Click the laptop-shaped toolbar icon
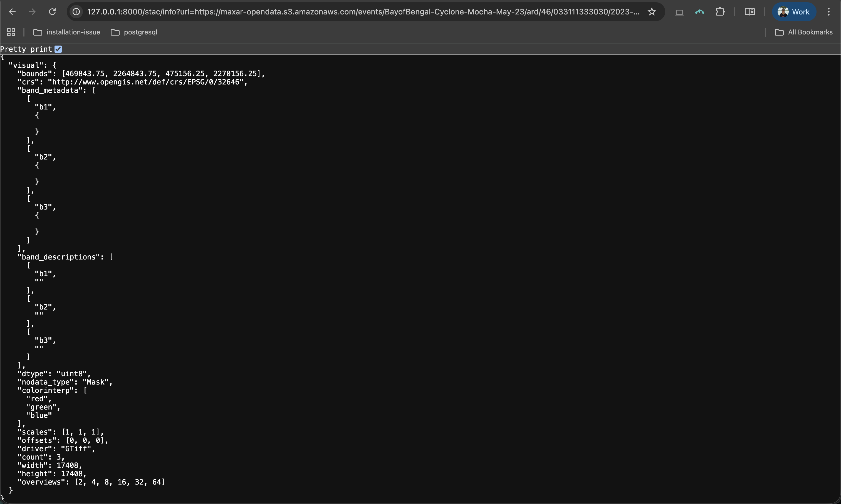The height and width of the screenshot is (504, 841). (679, 12)
